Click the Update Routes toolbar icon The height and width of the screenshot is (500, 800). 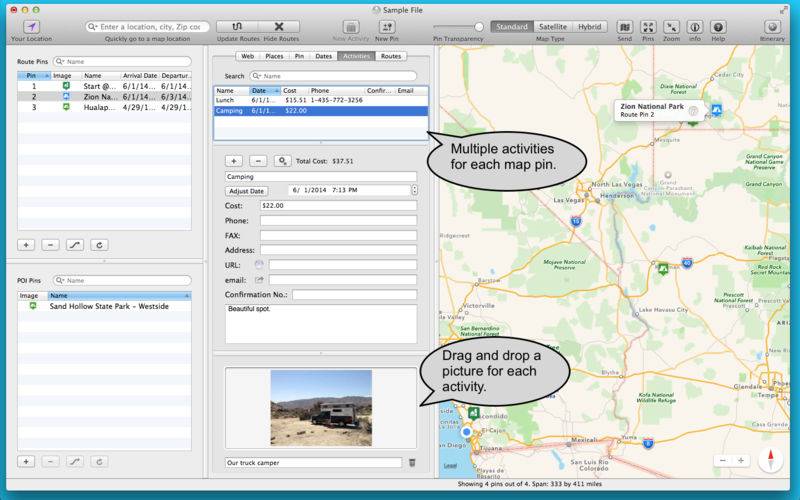point(236,26)
